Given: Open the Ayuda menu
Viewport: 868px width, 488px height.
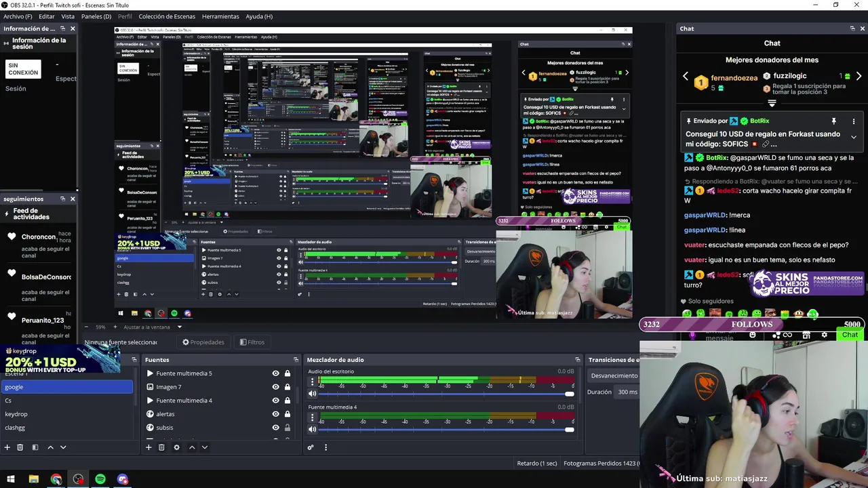Looking at the screenshot, I should tap(259, 16).
